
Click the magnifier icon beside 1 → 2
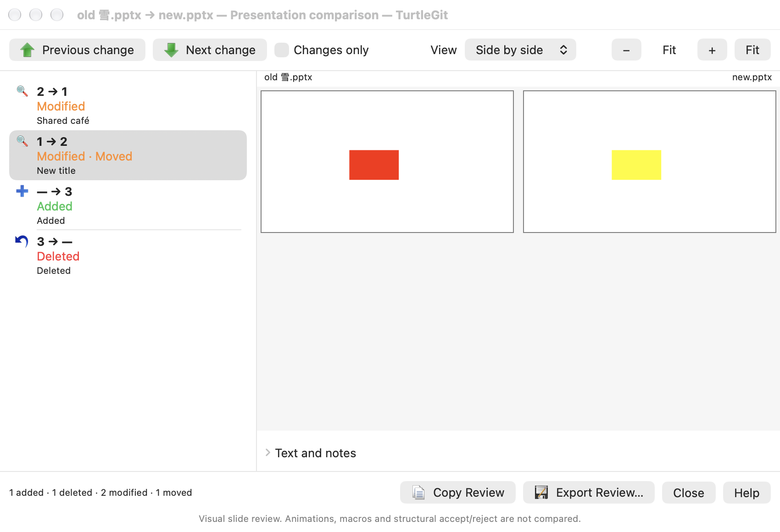tap(22, 141)
